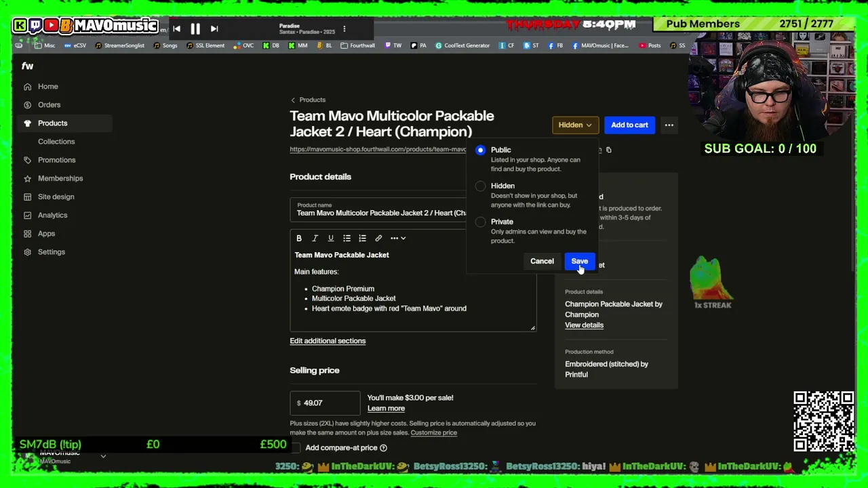Open the OVC bookmark
Image resolution: width=868 pixels, height=488 pixels.
coord(243,45)
